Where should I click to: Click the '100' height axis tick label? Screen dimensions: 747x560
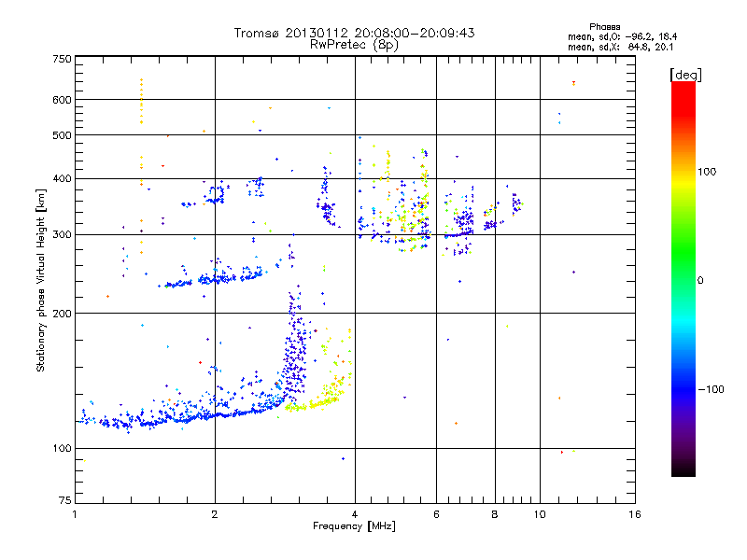62,449
